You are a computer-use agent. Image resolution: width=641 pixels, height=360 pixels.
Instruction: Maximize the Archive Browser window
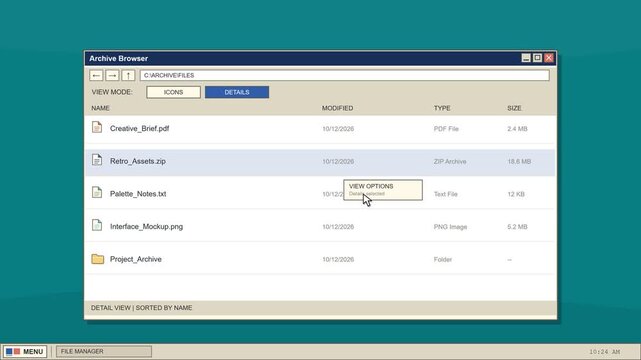538,58
